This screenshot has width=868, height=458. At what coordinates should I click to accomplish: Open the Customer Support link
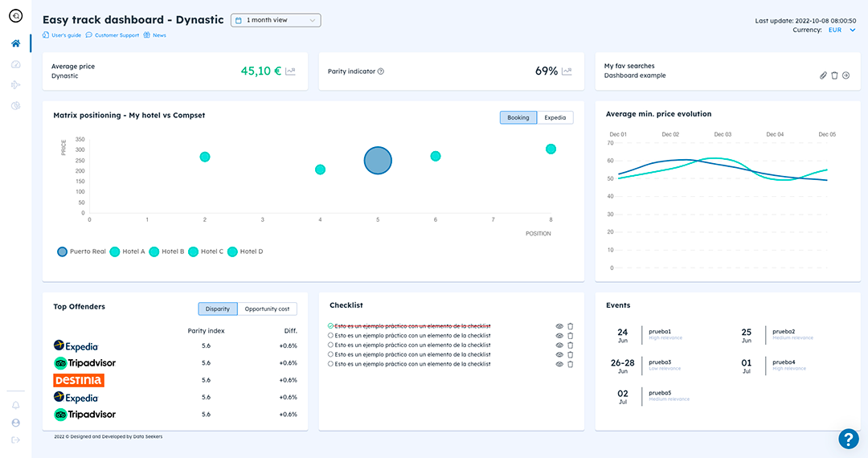click(x=113, y=35)
